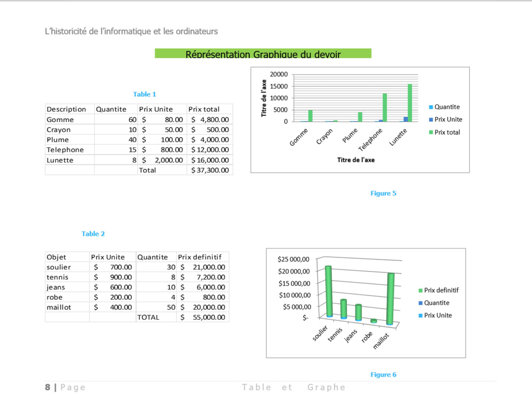Click the "soulier" cell in Table 2
The width and height of the screenshot is (532, 399).
click(x=67, y=267)
